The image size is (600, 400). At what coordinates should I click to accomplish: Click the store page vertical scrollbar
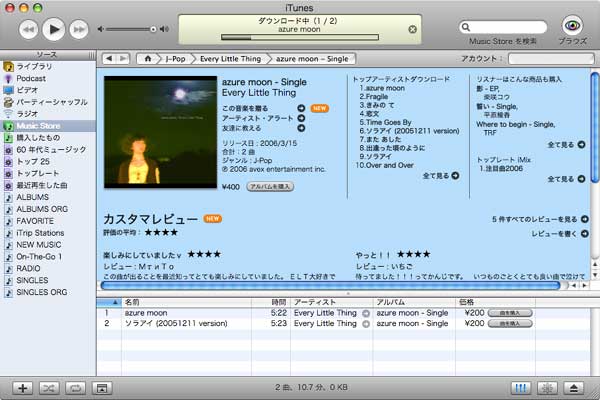(595, 126)
